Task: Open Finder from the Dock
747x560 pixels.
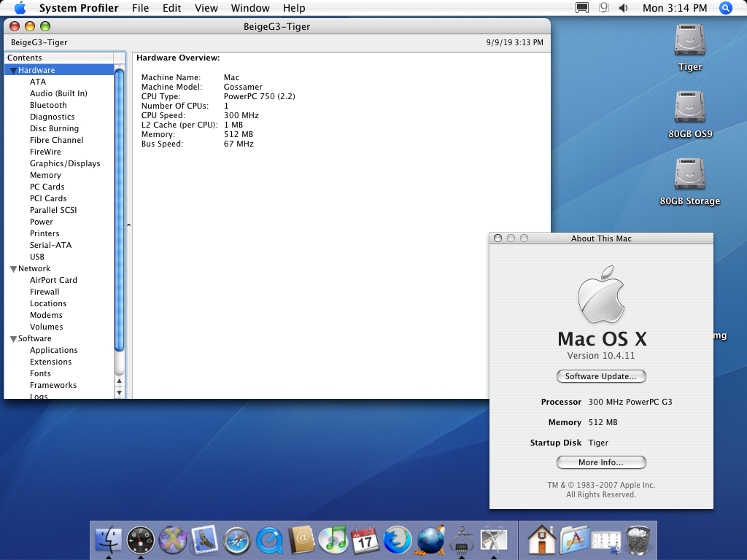Action: point(109,540)
